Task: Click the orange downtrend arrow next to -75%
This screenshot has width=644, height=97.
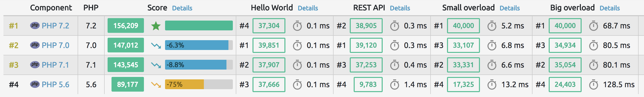Action: (156, 85)
